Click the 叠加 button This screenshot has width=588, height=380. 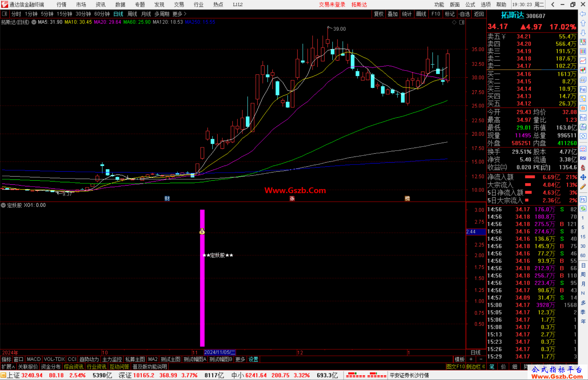tap(393, 14)
